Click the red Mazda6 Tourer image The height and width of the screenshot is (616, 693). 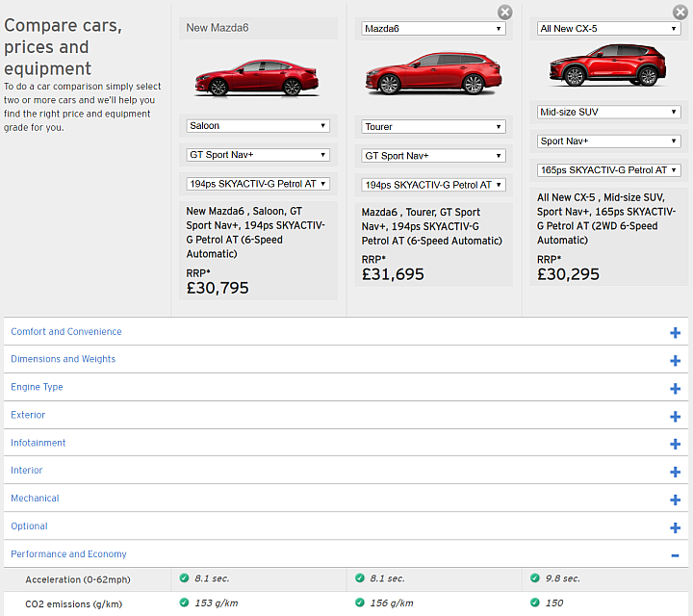pos(433,73)
